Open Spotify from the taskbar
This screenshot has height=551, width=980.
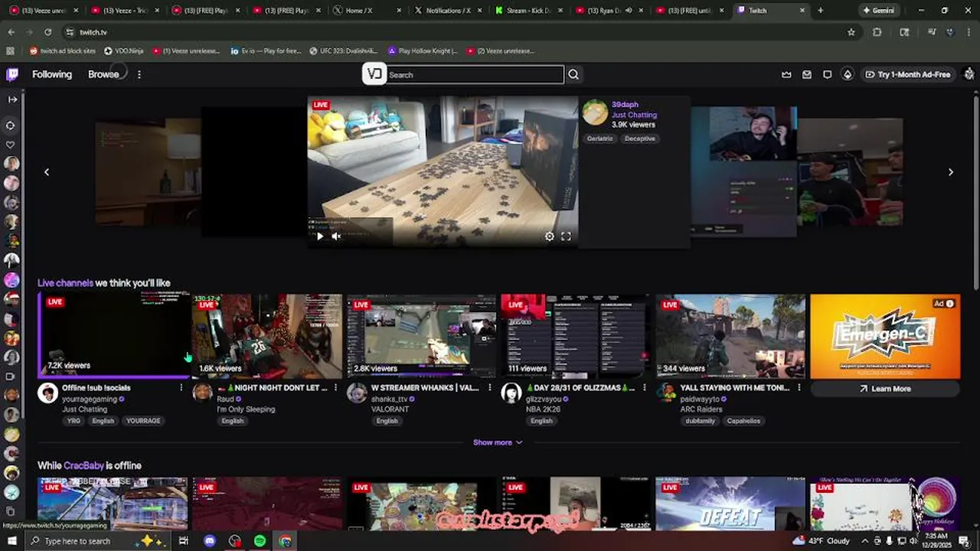[260, 541]
